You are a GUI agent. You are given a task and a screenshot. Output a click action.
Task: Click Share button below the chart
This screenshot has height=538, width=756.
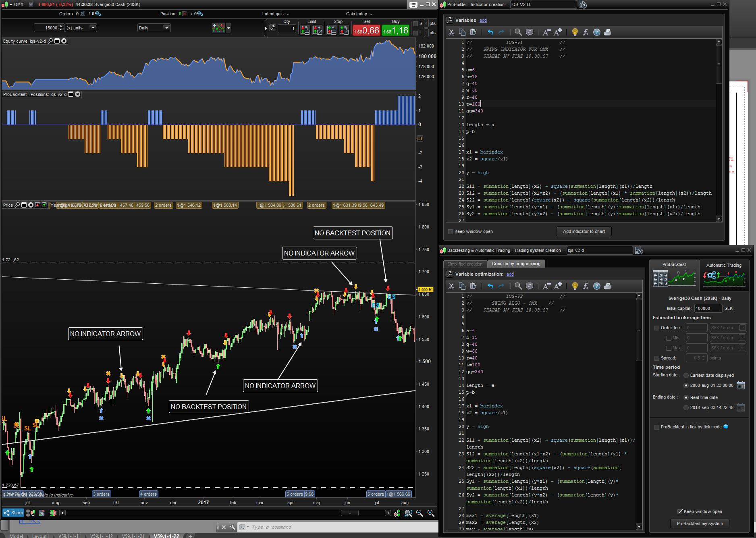pyautogui.click(x=13, y=513)
